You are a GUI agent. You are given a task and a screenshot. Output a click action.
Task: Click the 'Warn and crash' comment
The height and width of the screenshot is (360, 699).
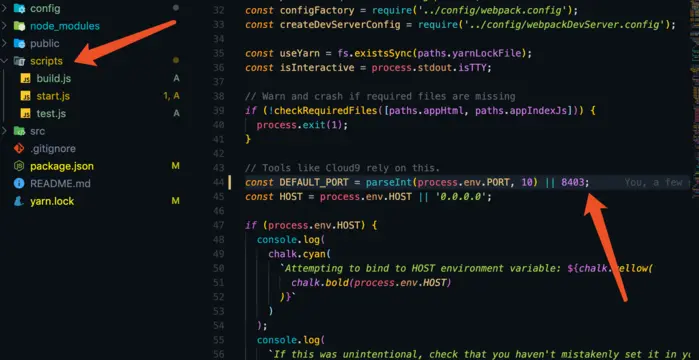click(380, 96)
